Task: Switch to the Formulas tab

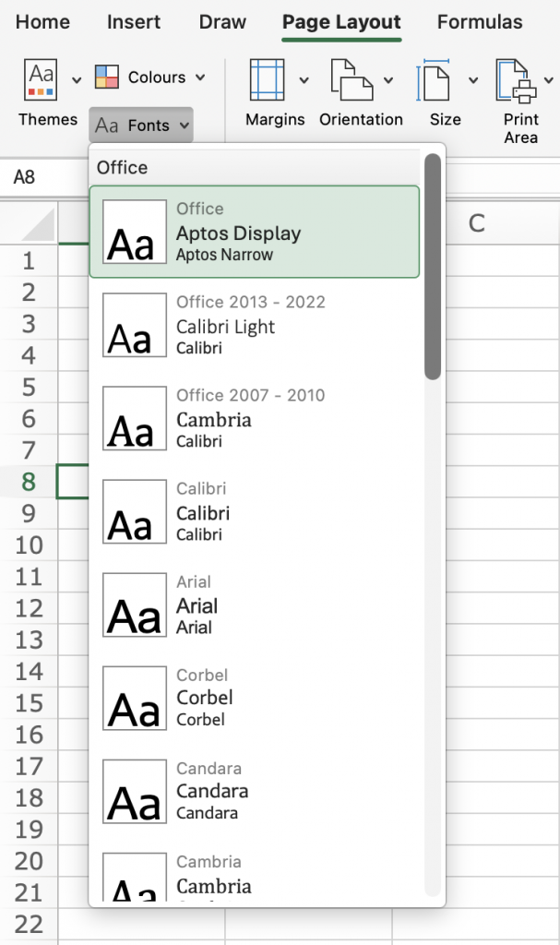Action: point(479,22)
